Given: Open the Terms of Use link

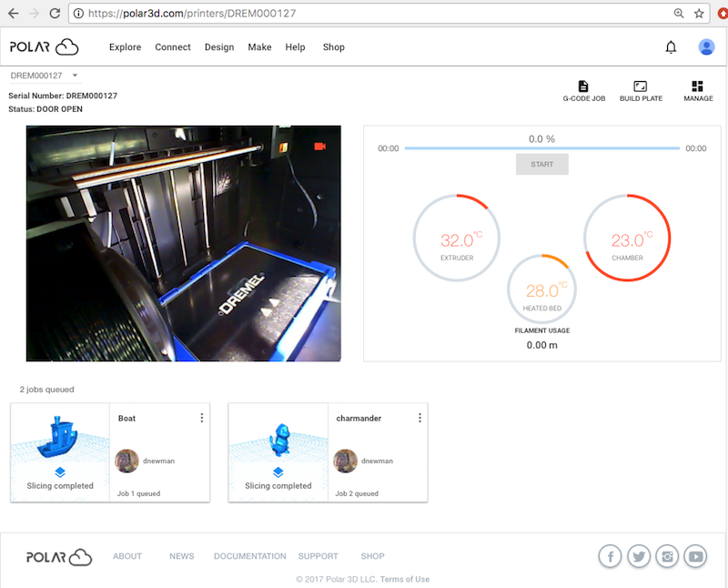Looking at the screenshot, I should pyautogui.click(x=405, y=579).
